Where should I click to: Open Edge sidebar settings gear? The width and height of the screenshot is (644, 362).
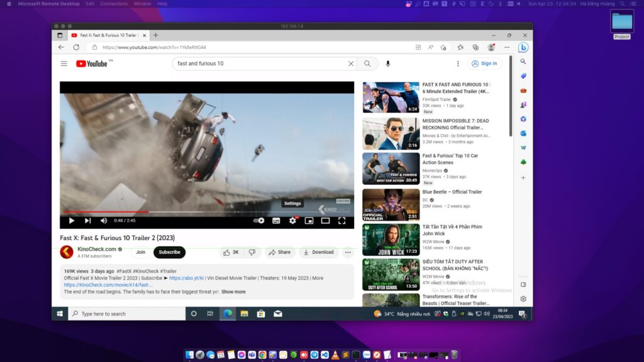click(x=523, y=299)
